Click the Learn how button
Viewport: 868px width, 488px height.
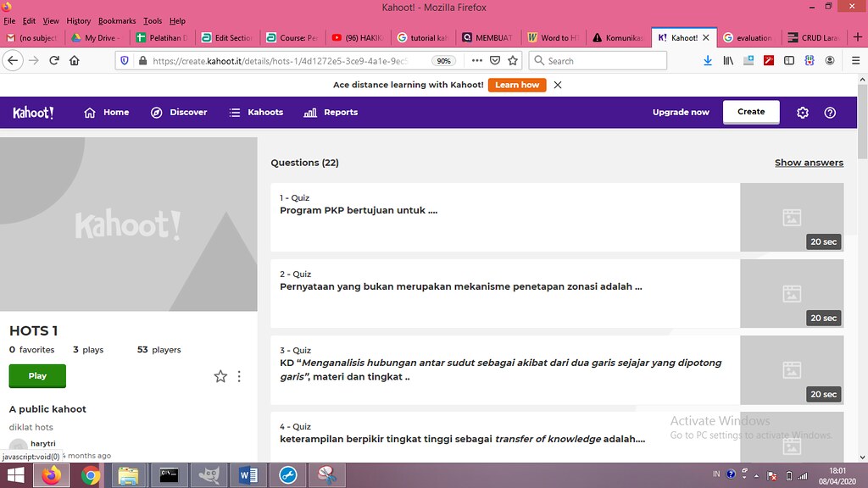tap(517, 85)
